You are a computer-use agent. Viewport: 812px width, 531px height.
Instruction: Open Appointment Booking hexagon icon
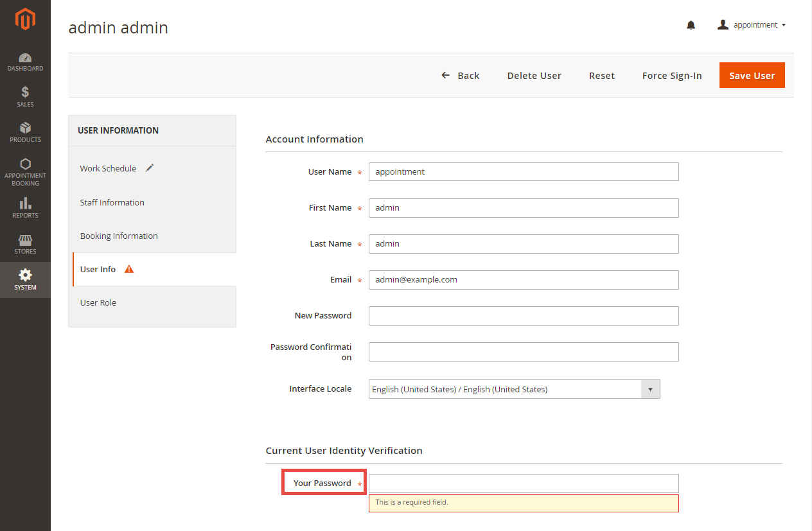(x=25, y=164)
